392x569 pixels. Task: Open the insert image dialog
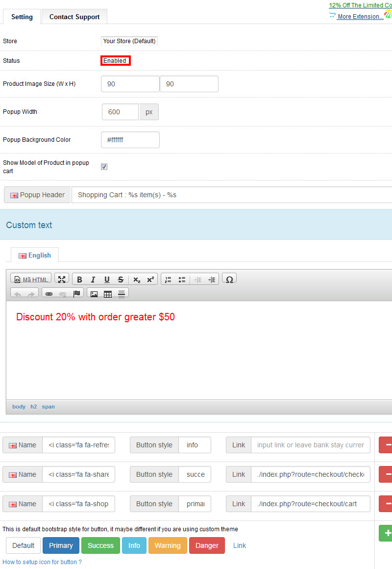click(94, 294)
